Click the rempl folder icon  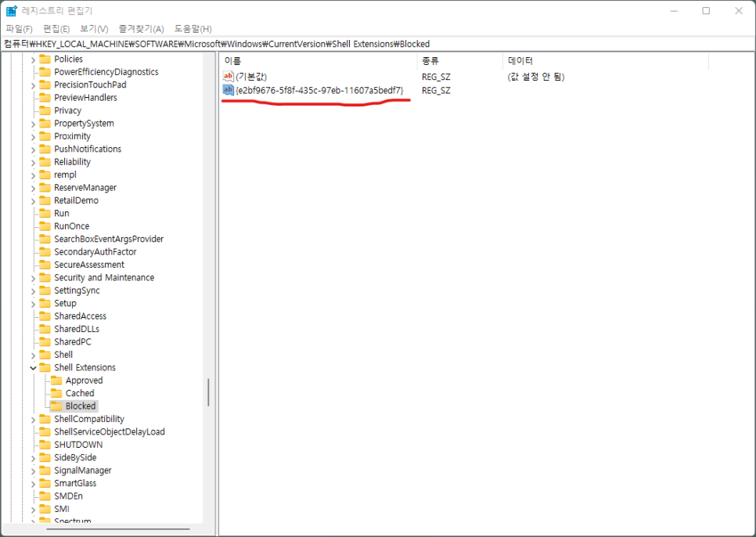[x=45, y=175]
